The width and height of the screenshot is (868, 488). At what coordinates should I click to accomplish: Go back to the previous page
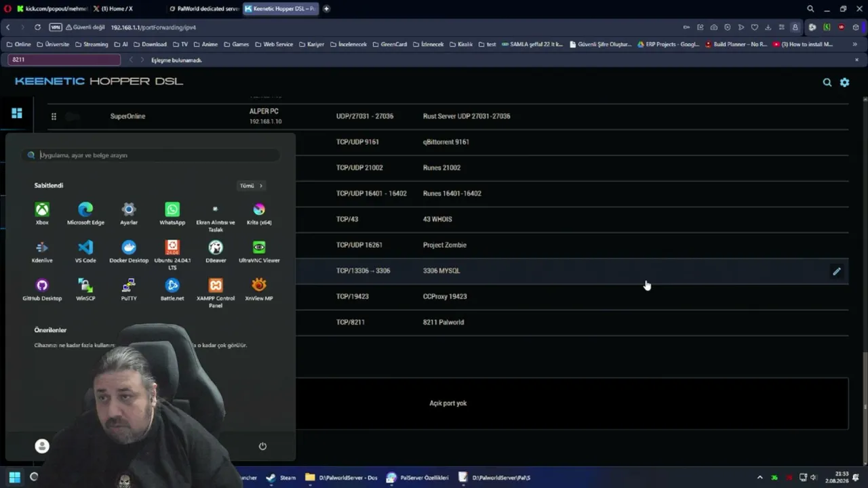(x=7, y=27)
